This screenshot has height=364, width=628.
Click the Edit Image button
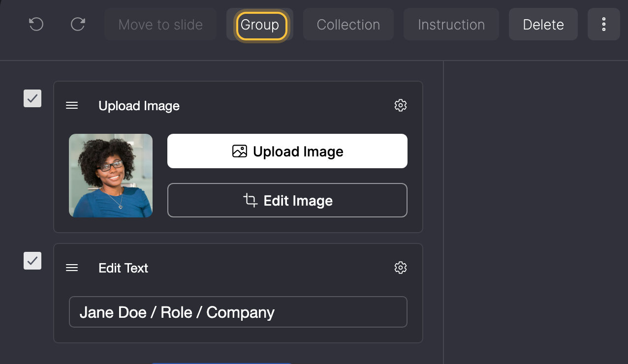click(x=287, y=200)
